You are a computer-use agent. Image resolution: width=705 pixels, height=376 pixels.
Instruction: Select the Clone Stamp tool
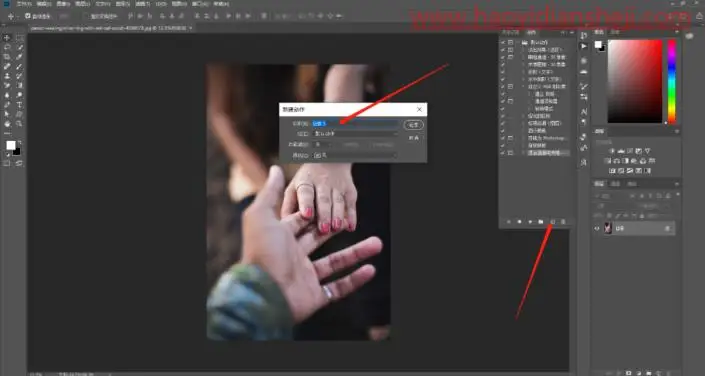pos(7,76)
